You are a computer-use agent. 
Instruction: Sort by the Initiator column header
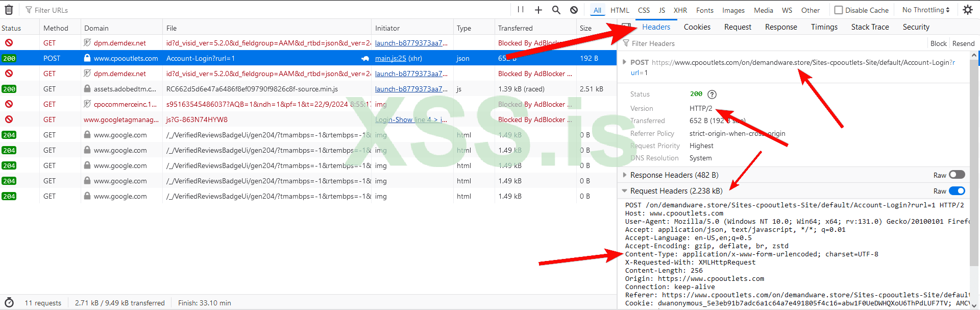[412, 28]
